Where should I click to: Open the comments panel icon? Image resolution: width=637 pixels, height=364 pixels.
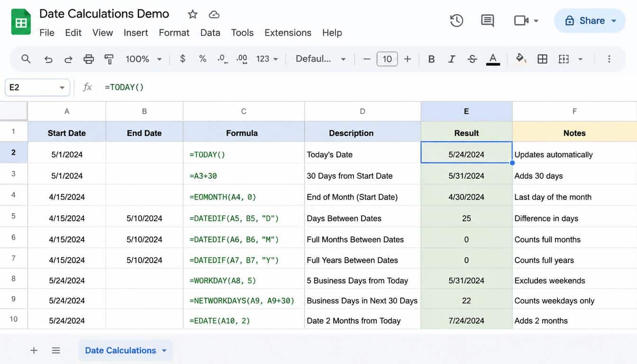coord(487,20)
